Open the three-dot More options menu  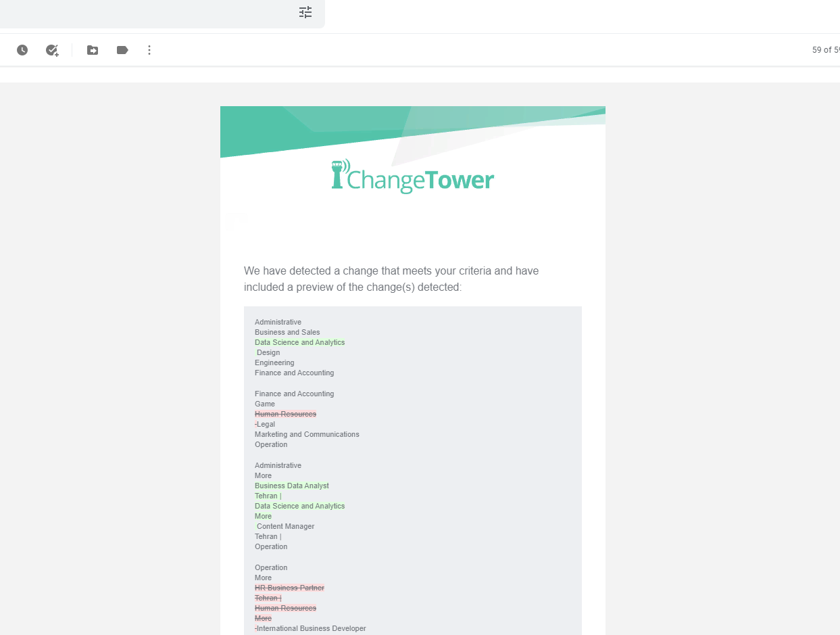[149, 50]
